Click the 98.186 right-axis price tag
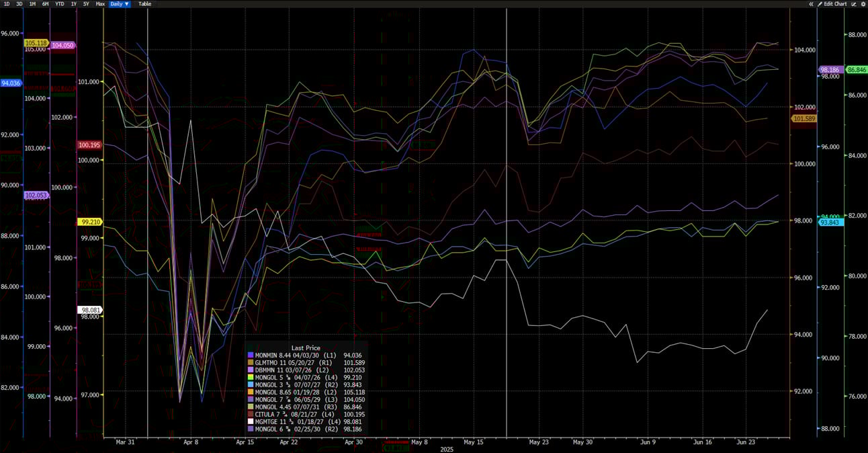 coord(830,70)
